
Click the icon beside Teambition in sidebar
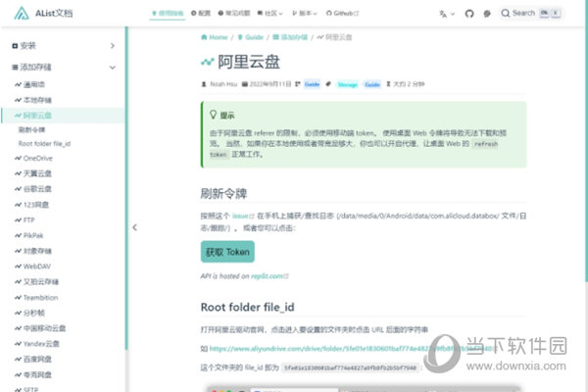[18, 298]
